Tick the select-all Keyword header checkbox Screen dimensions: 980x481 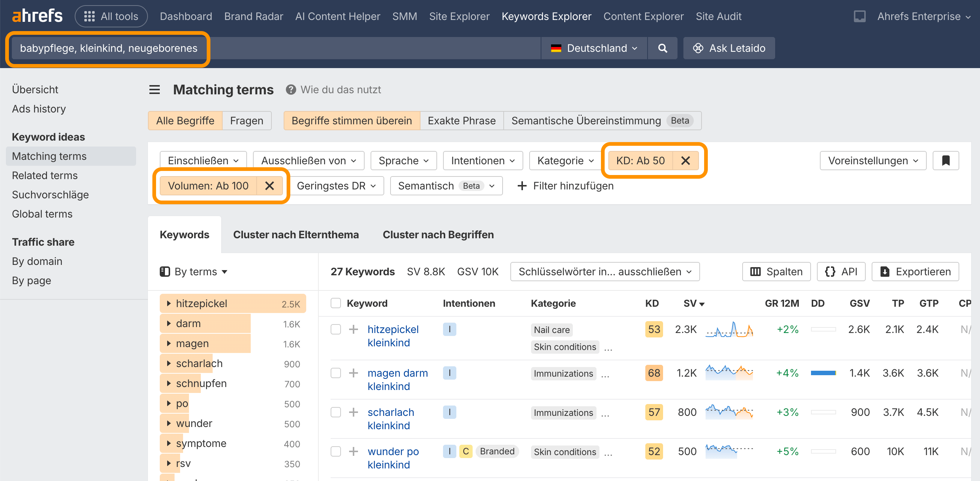pos(335,303)
